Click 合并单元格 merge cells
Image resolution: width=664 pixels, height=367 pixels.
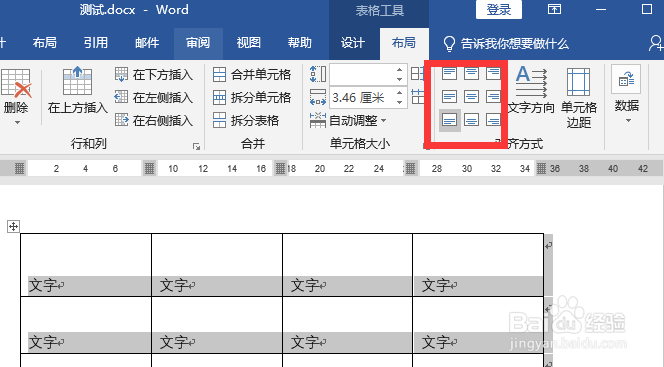pyautogui.click(x=252, y=75)
